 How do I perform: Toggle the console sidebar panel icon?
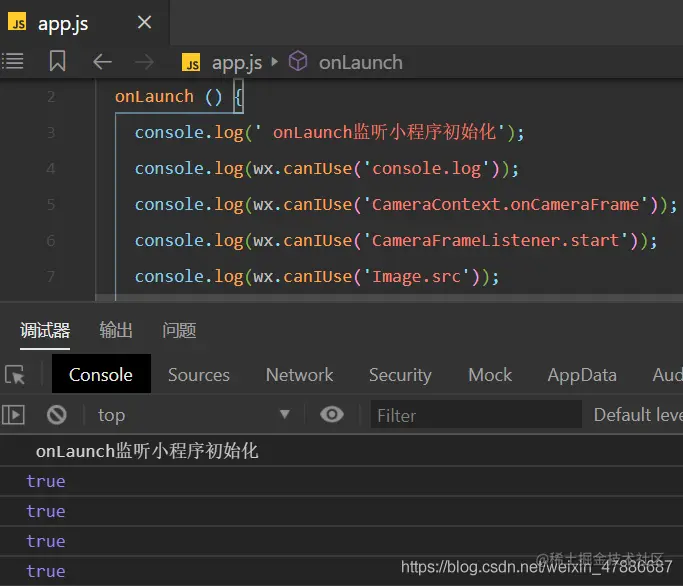point(14,415)
